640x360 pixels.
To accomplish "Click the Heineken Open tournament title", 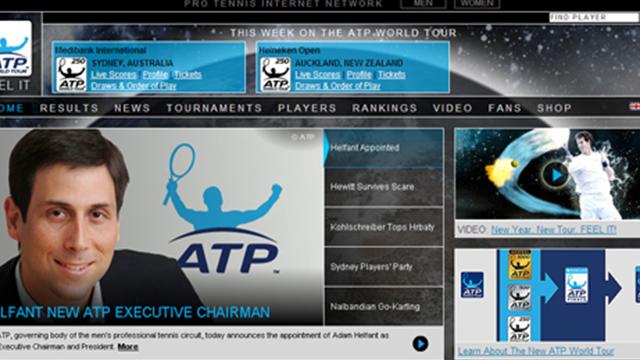I will pos(289,51).
